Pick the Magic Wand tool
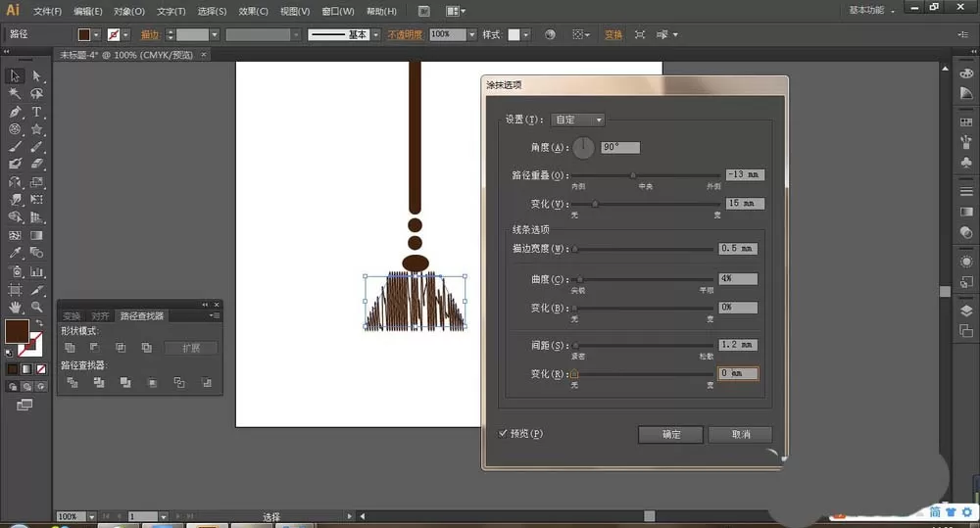980x528 pixels. tap(15, 94)
